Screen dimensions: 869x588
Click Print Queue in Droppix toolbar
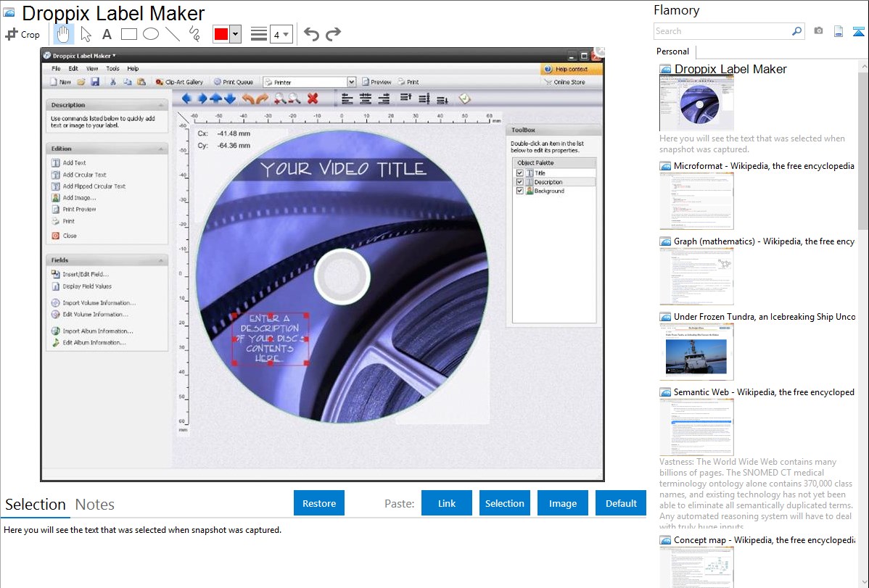pyautogui.click(x=234, y=82)
